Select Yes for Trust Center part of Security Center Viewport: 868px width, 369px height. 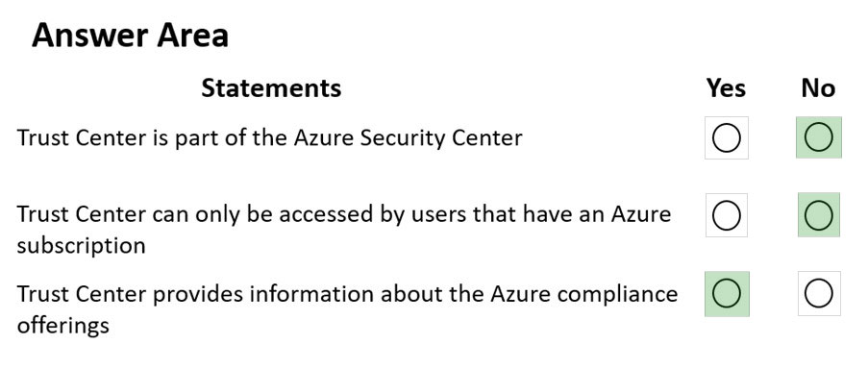coord(727,137)
